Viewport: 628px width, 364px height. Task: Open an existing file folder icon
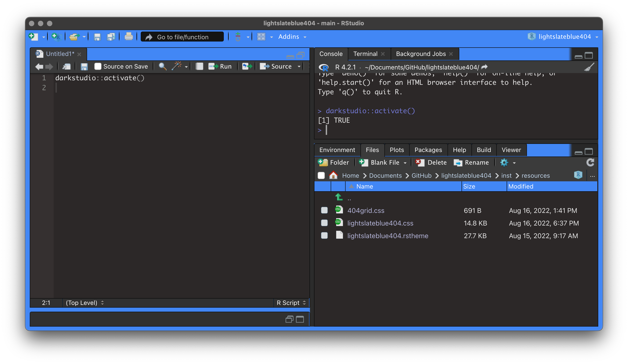point(74,37)
